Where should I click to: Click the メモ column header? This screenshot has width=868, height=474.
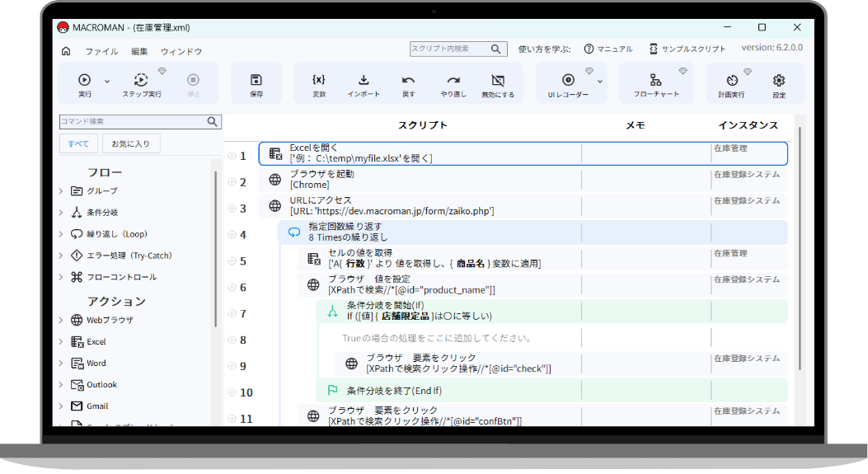coord(635,125)
